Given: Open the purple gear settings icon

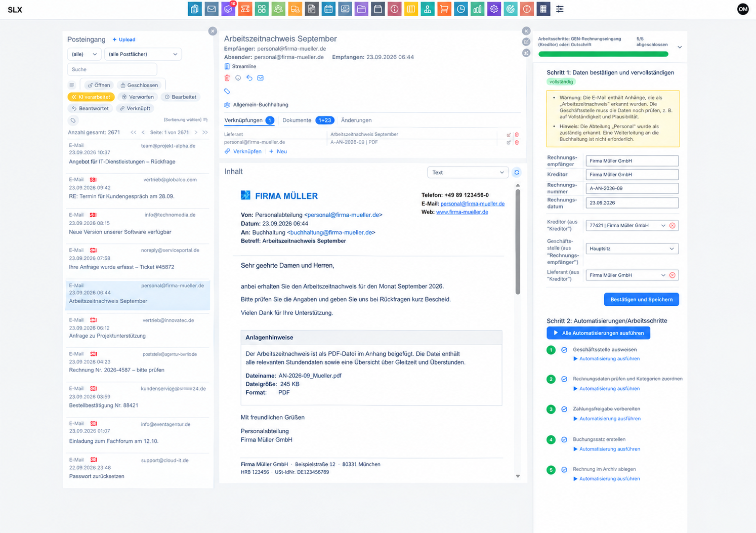Looking at the screenshot, I should point(494,9).
